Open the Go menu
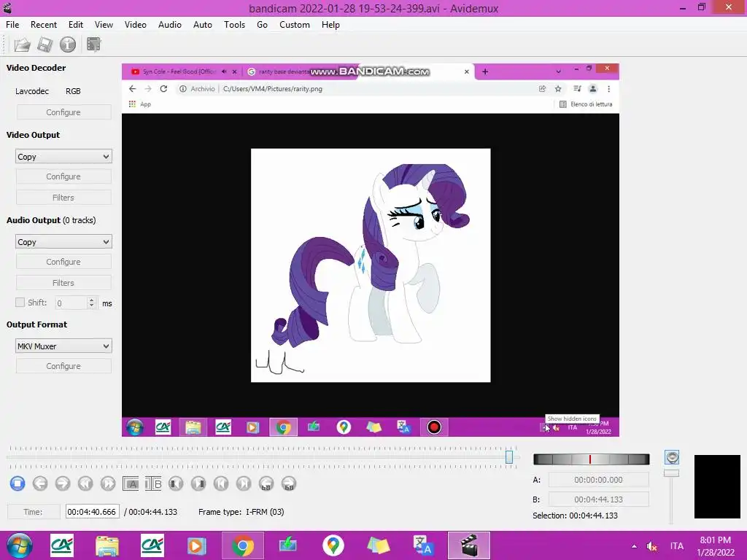The width and height of the screenshot is (747, 560). pyautogui.click(x=262, y=25)
